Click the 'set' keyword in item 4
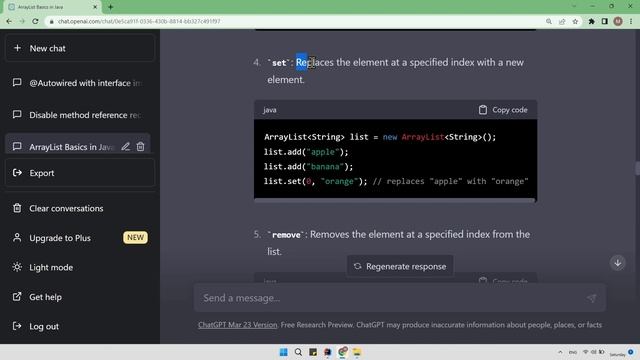 [x=279, y=63]
